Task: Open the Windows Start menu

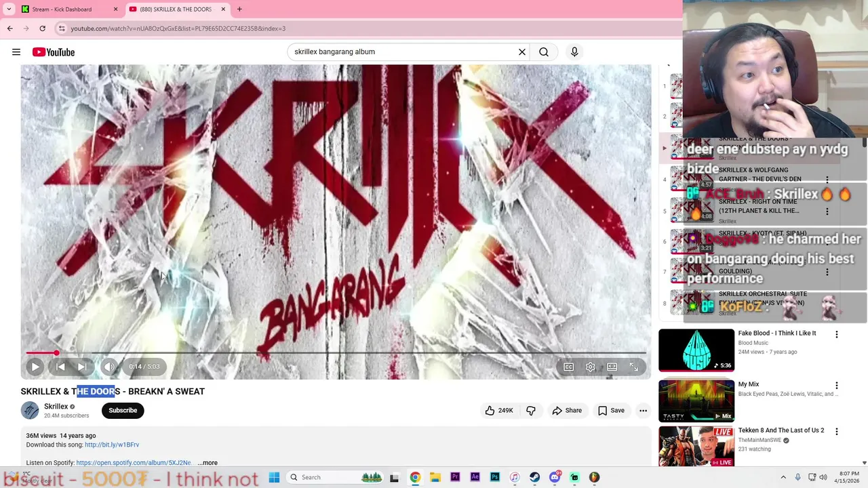Action: tap(274, 477)
